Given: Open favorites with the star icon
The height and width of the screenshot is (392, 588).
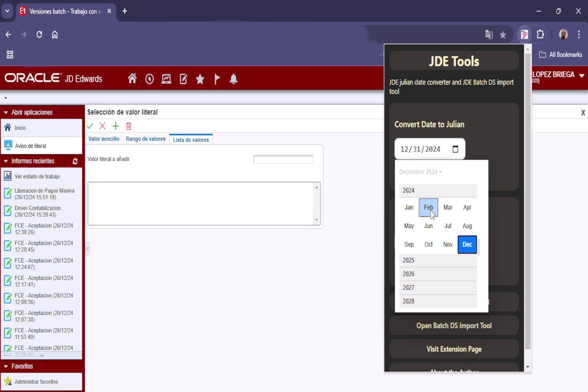Looking at the screenshot, I should [200, 78].
